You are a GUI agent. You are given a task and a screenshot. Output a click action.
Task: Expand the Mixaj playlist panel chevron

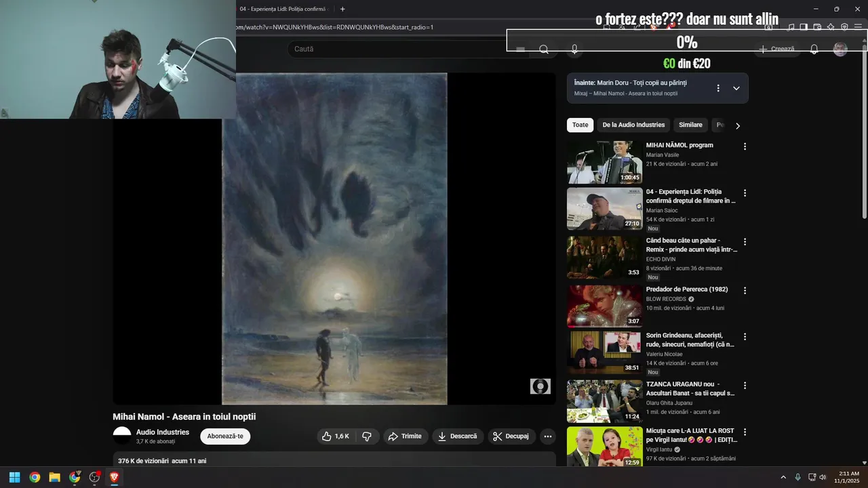(x=736, y=88)
